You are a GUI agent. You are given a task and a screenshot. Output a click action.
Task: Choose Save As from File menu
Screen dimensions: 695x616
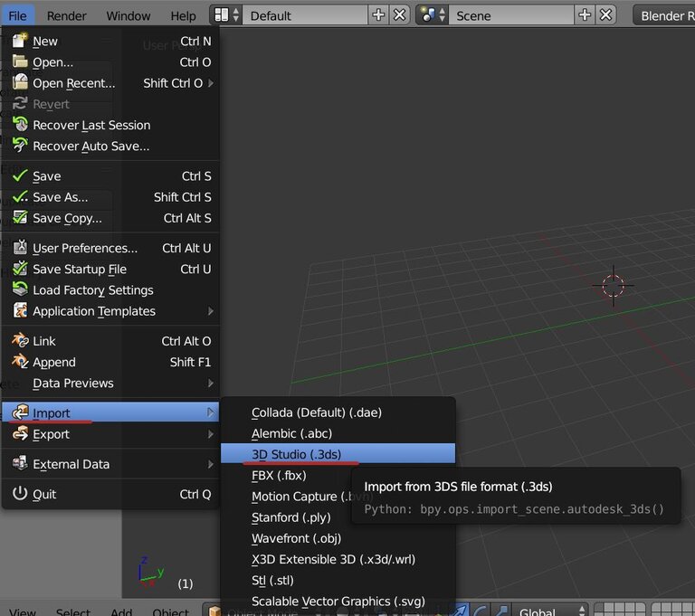[110, 197]
